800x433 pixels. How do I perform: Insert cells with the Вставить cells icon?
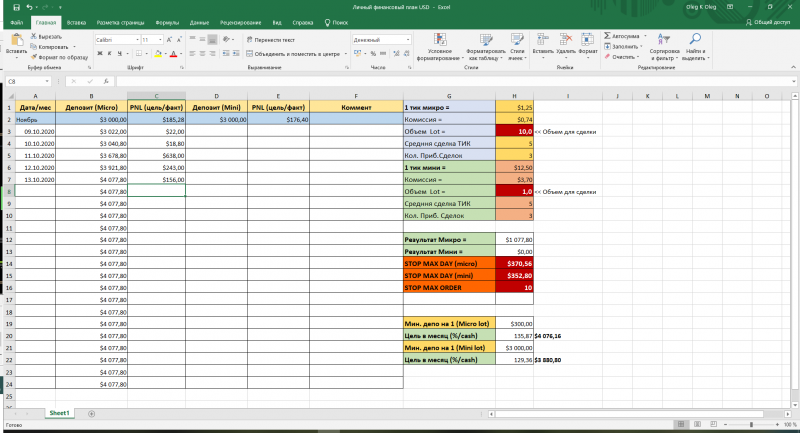coord(543,46)
